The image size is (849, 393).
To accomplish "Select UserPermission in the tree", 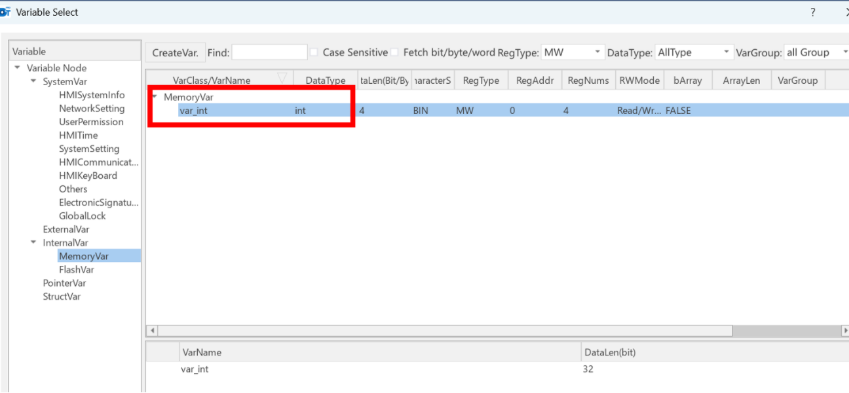I will pyautogui.click(x=91, y=122).
